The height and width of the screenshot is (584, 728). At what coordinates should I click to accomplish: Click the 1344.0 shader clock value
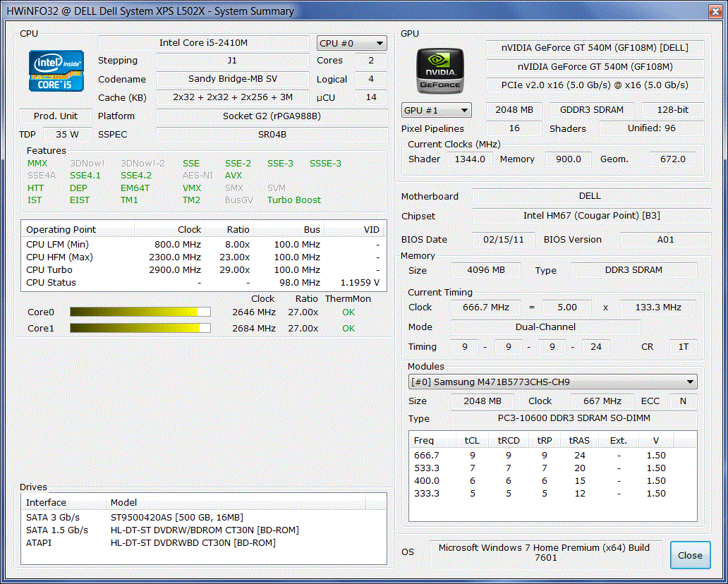coord(470,159)
